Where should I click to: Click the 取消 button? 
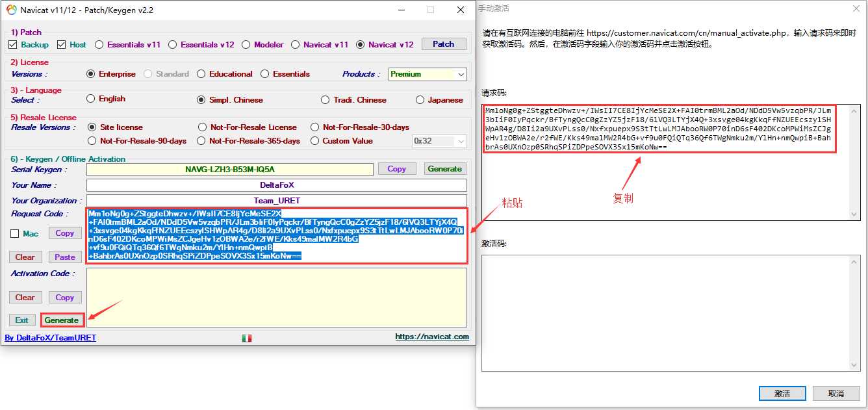[x=836, y=393]
